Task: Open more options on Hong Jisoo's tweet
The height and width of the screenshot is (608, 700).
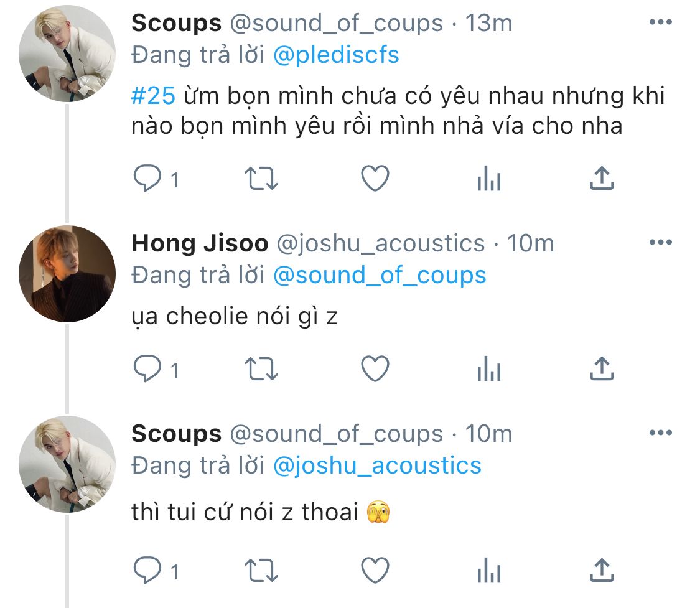Action: (661, 243)
